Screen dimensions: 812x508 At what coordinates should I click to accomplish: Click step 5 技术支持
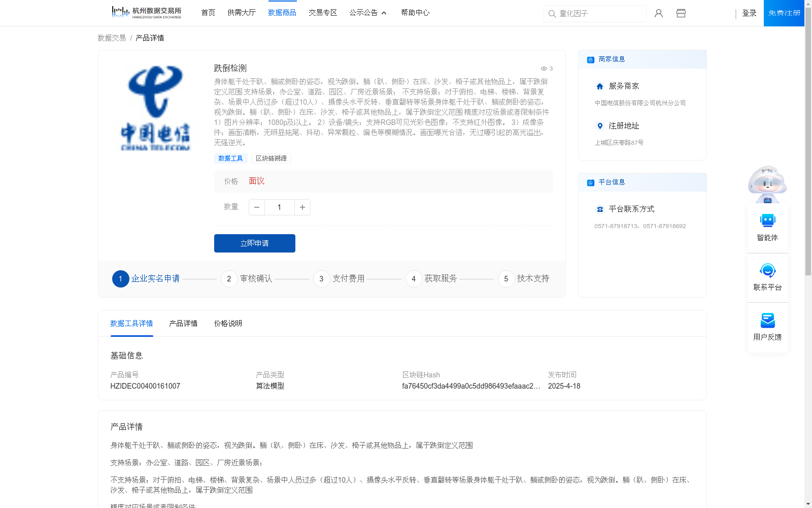[x=524, y=279]
